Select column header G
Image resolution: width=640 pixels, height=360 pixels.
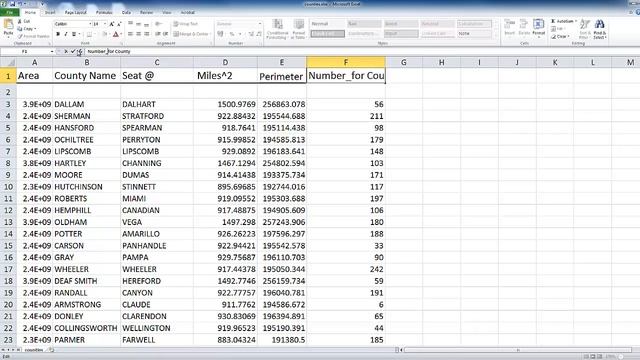[x=404, y=62]
